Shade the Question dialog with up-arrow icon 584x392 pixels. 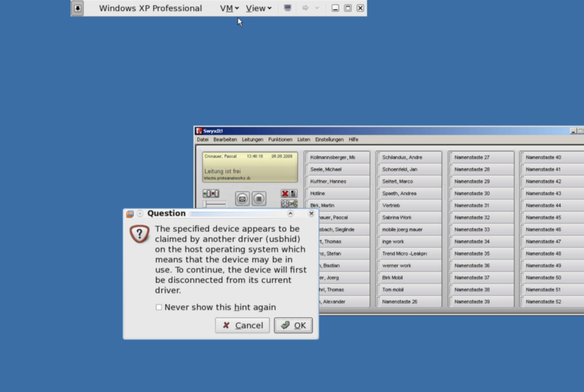tap(290, 213)
